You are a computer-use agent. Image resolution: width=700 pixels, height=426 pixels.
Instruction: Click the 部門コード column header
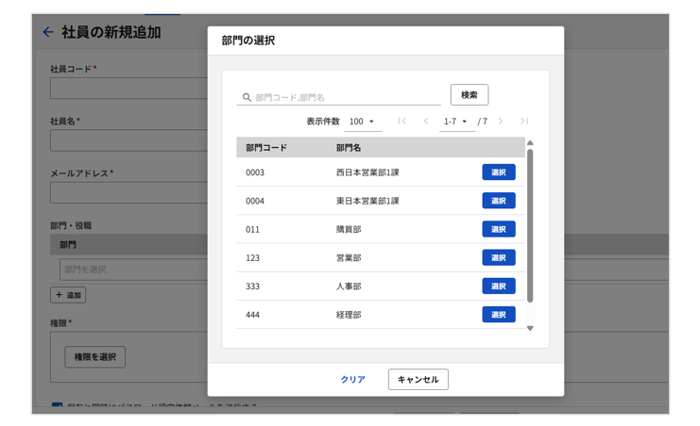(266, 147)
